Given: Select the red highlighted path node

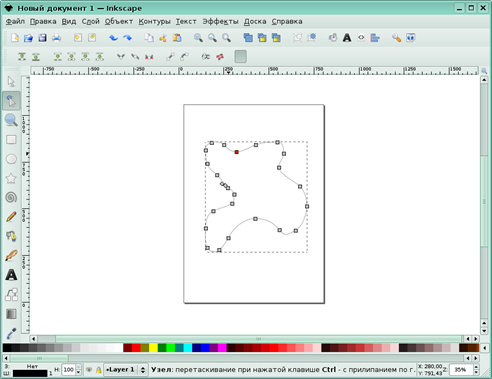Looking at the screenshot, I should coord(236,152).
